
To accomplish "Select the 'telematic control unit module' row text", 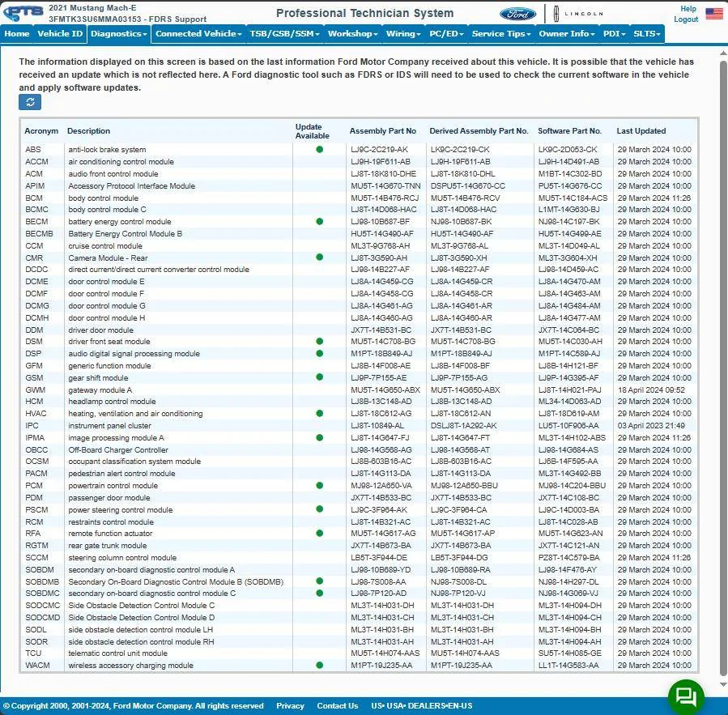I will tap(118, 653).
